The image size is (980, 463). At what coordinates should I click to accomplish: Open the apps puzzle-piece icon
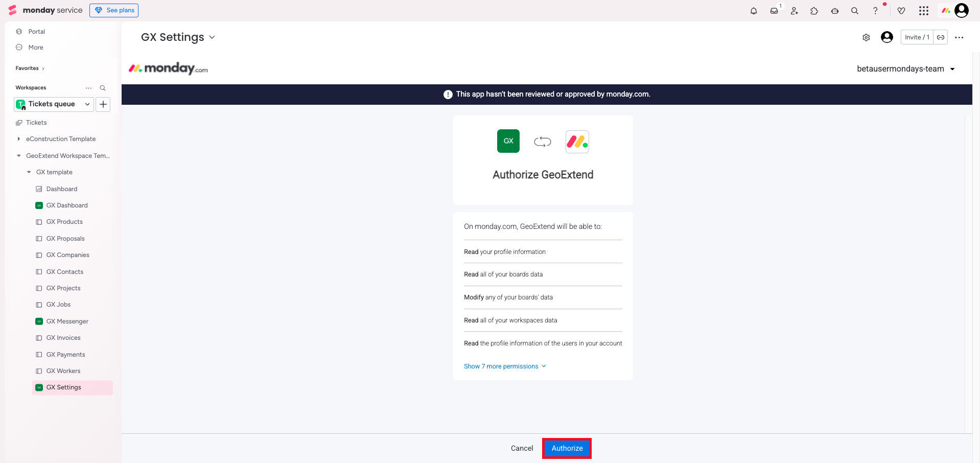coord(814,11)
